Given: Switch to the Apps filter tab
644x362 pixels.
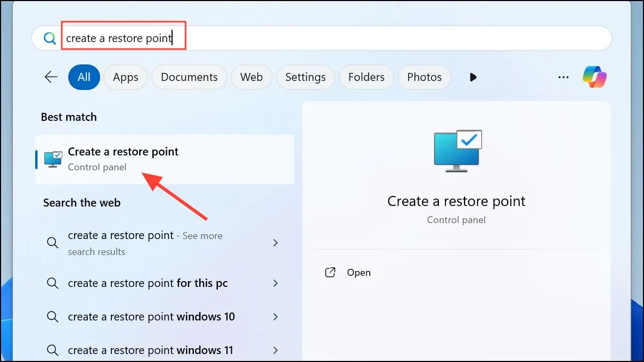Looking at the screenshot, I should tap(126, 77).
